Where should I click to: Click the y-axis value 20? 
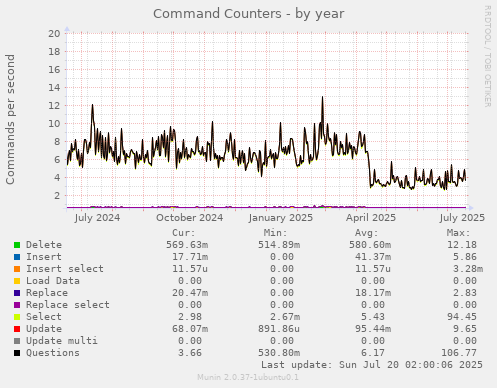click(x=54, y=34)
